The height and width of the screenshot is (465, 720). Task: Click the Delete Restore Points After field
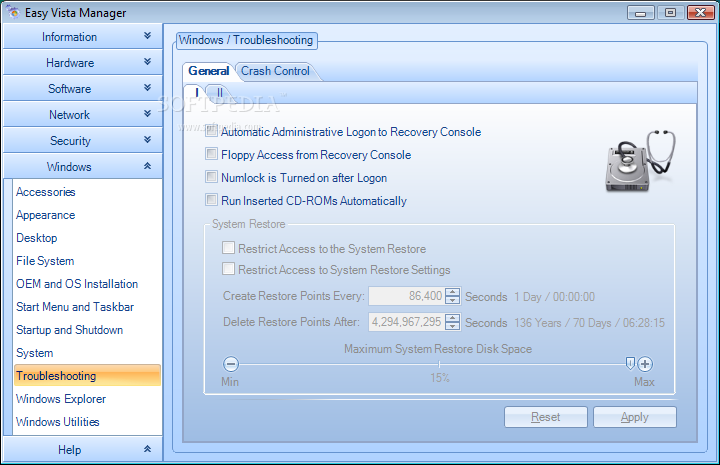pyautogui.click(x=406, y=322)
